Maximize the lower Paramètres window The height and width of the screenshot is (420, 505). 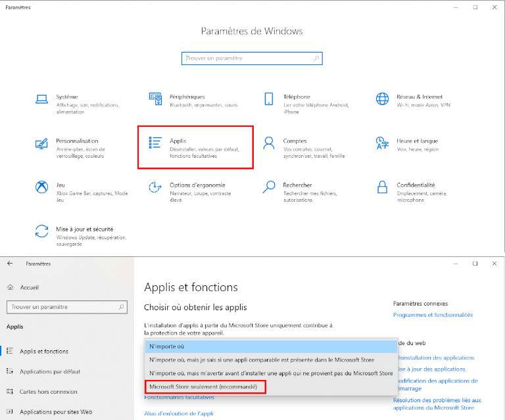(x=475, y=264)
